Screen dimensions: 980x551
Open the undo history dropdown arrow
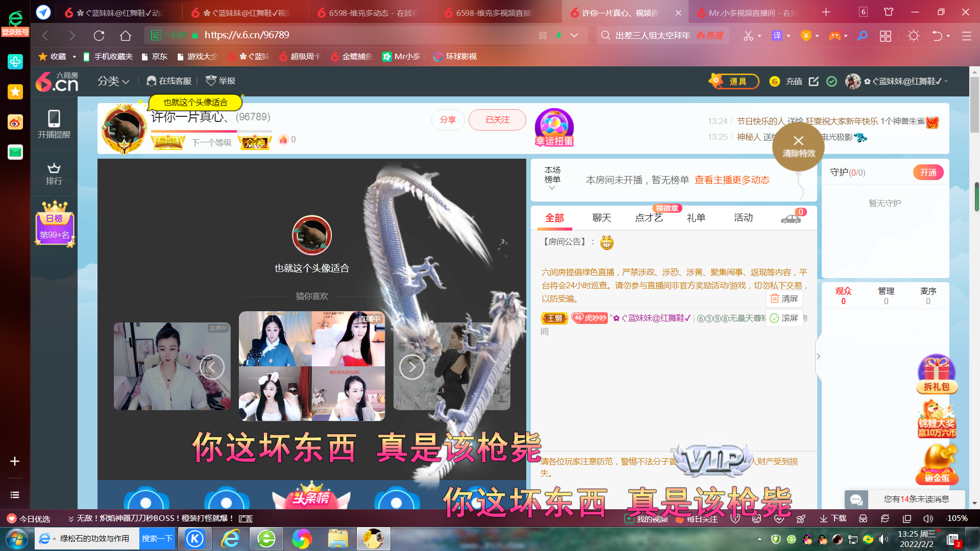[948, 36]
